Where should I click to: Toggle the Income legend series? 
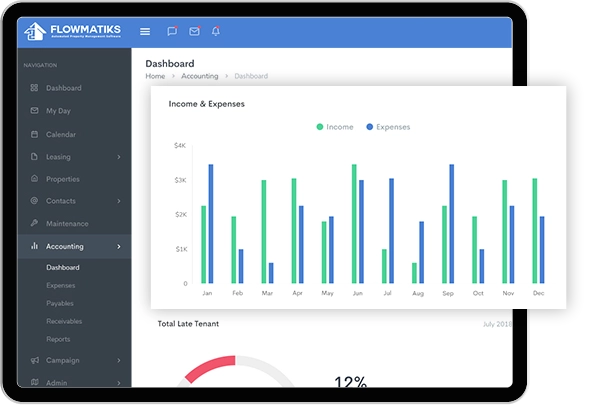[335, 127]
